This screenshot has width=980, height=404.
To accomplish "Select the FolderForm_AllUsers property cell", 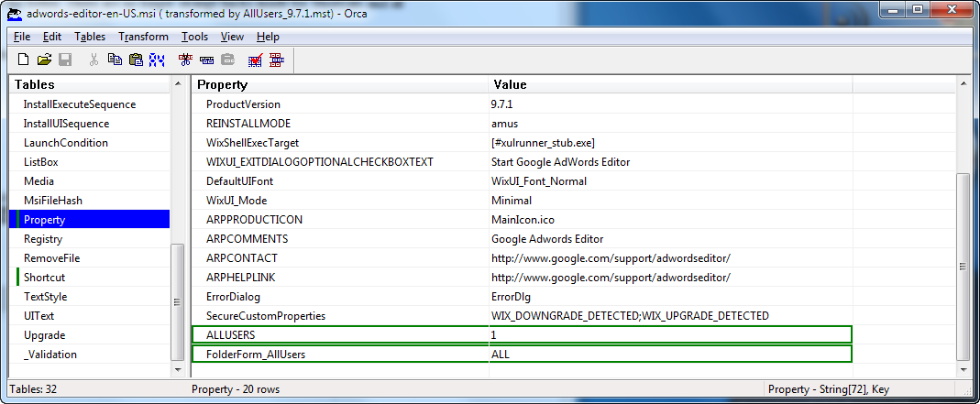I will pyautogui.click(x=340, y=355).
